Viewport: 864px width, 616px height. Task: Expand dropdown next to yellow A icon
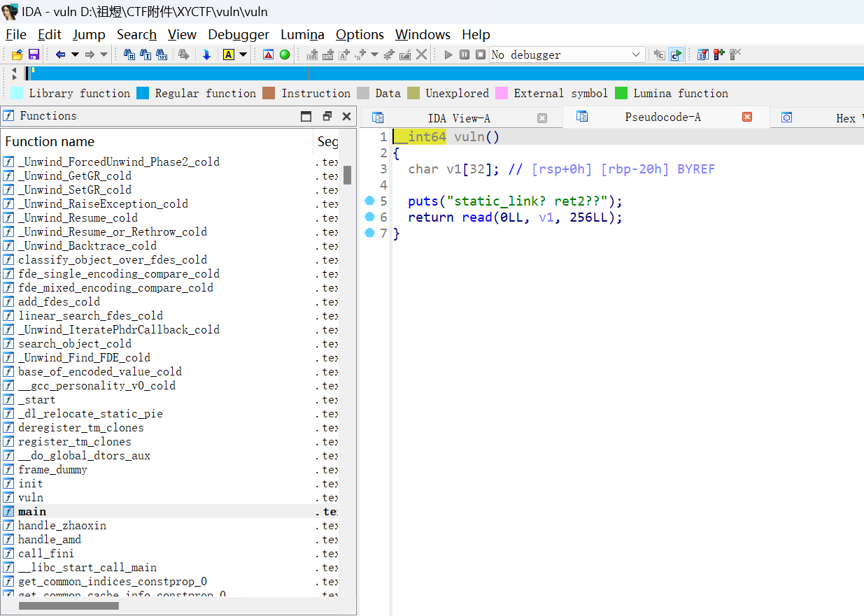pyautogui.click(x=243, y=55)
